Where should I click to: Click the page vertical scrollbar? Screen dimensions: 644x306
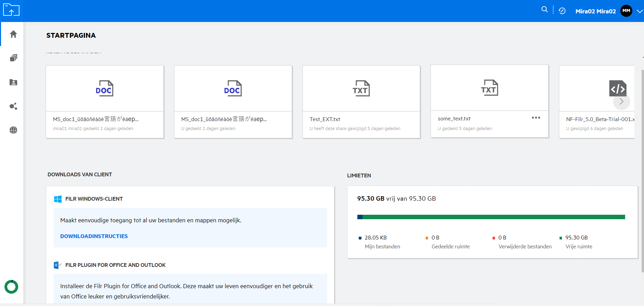(x=642, y=172)
